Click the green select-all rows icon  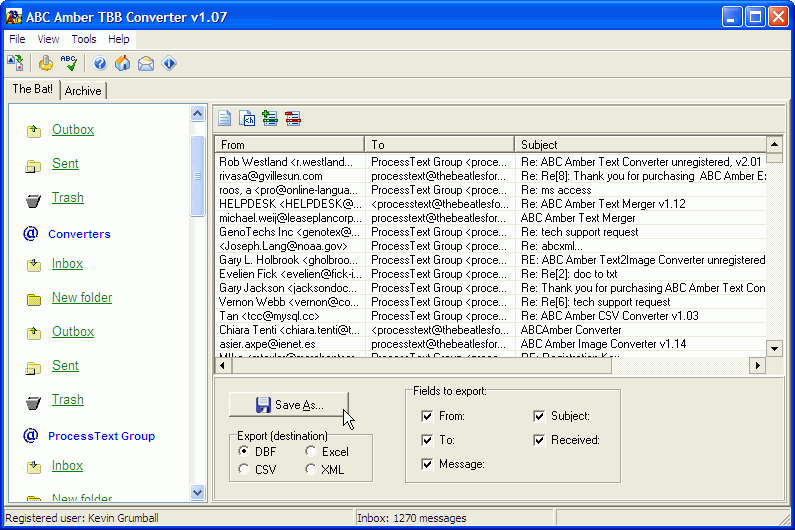pos(270,118)
